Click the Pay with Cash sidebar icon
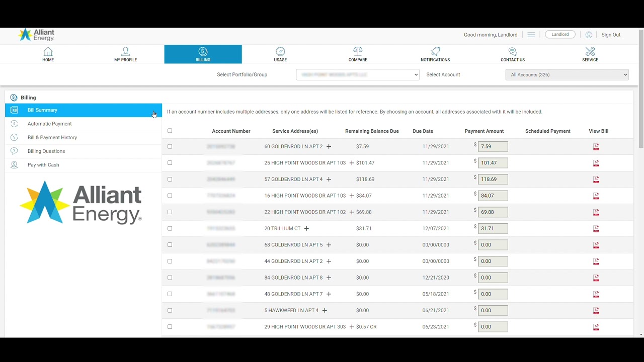 pos(14,165)
